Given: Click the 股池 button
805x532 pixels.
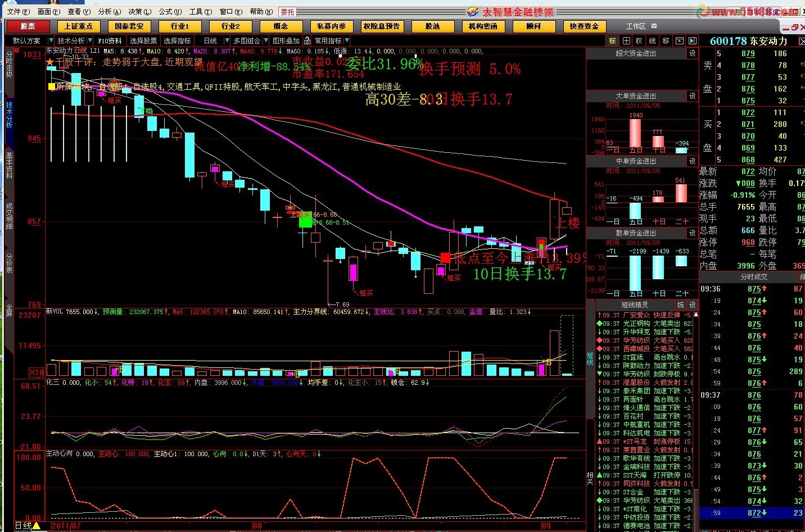Looking at the screenshot, I should pos(432,26).
